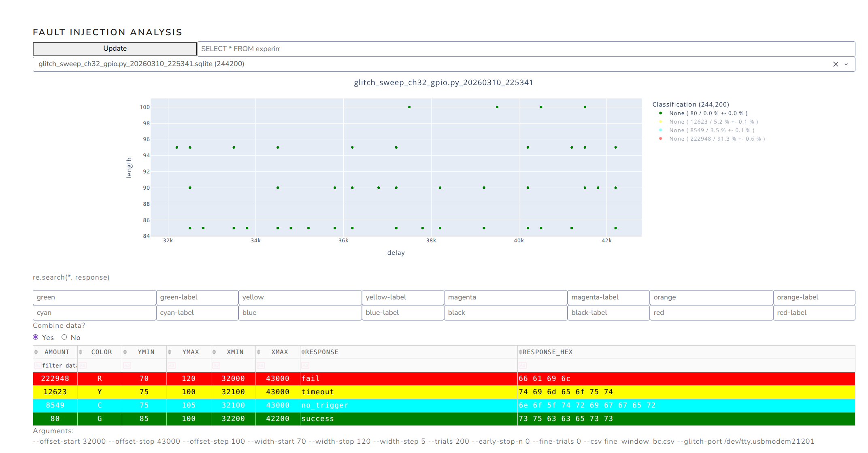Click the magenta-label input box
Screen dimensions: 868x453
[608, 297]
